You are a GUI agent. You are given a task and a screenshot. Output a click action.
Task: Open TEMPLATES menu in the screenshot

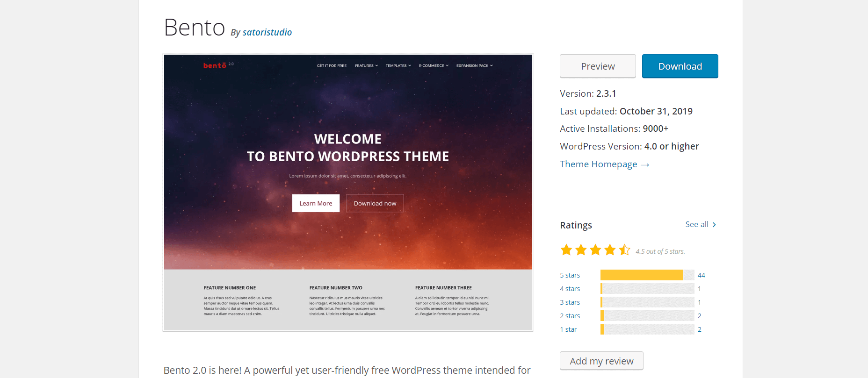click(x=398, y=65)
